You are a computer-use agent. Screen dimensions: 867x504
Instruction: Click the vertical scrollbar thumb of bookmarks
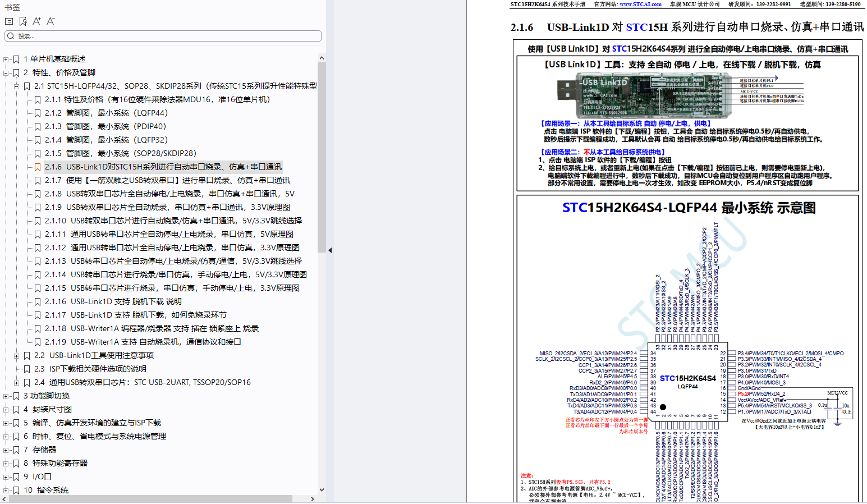322,157
